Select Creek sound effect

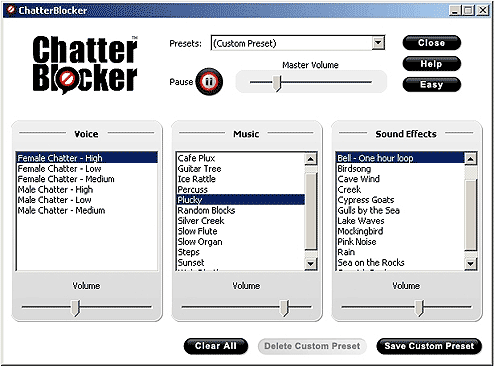click(400, 189)
